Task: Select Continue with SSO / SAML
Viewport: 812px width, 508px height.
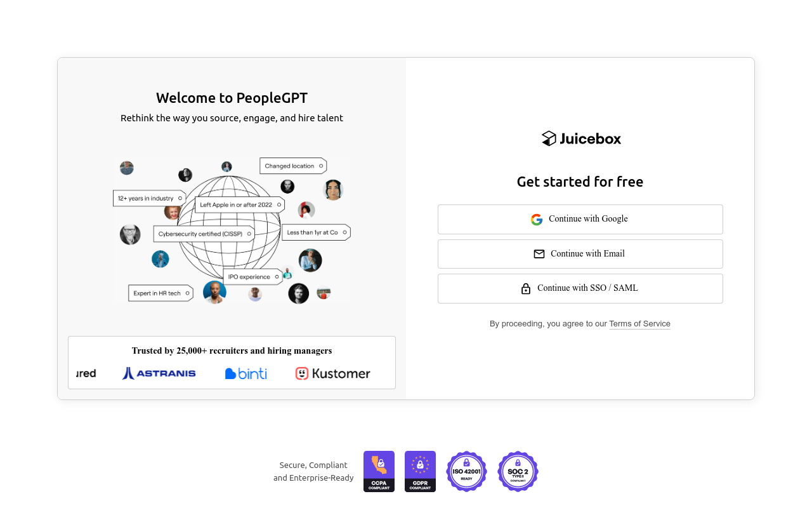Action: pyautogui.click(x=580, y=288)
